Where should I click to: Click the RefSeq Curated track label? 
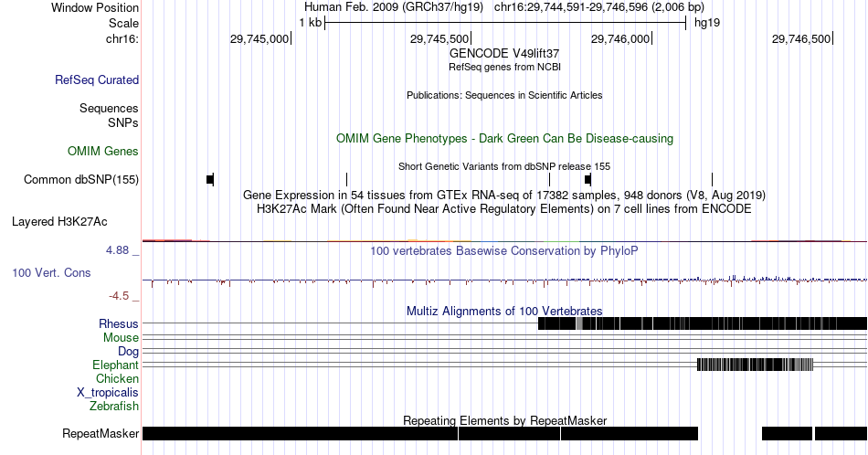96,79
